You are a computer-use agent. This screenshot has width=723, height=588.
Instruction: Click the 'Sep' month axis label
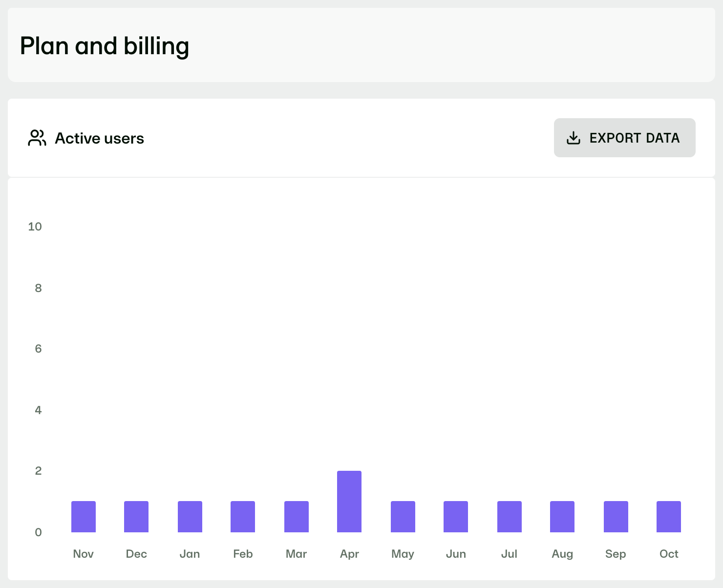616,554
